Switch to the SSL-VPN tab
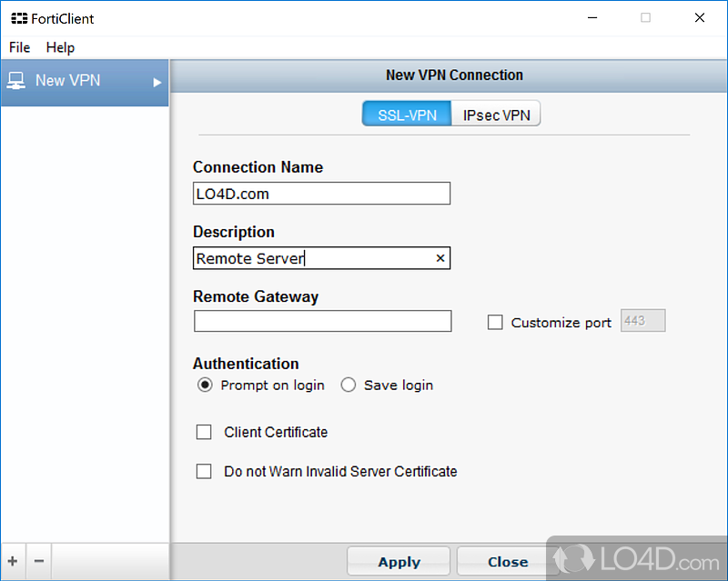 click(407, 115)
